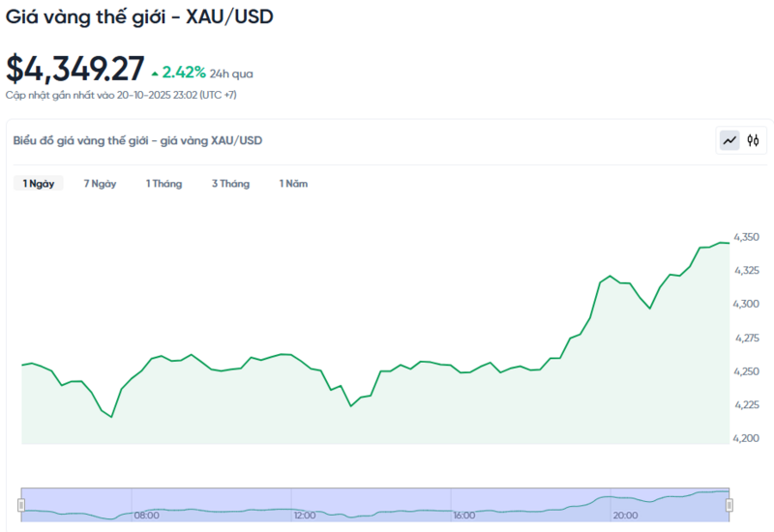Select the 1 Ngày range tab
The image size is (774, 532).
click(x=39, y=184)
